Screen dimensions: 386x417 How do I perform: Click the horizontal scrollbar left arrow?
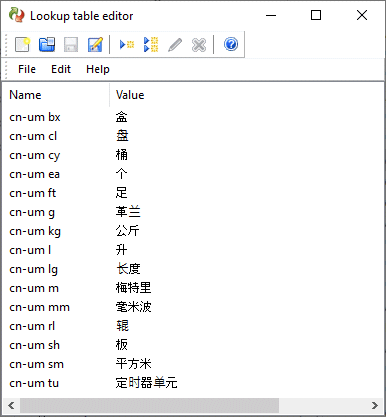coord(11,405)
